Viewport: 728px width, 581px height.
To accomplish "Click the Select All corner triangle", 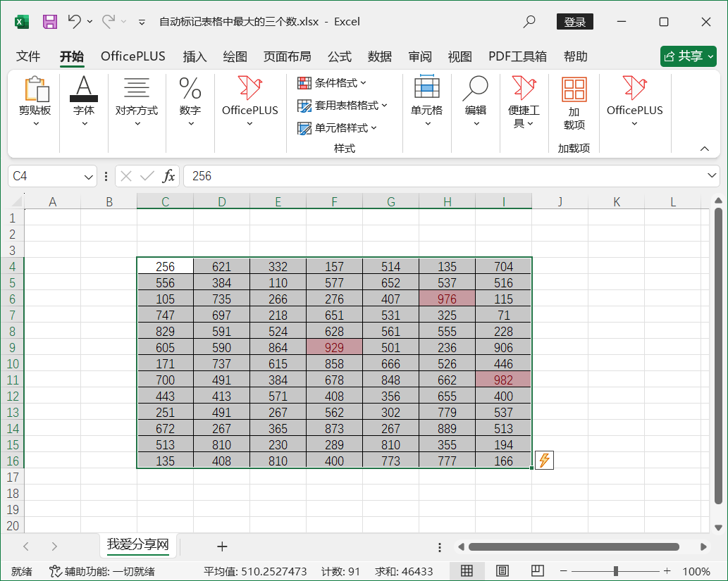I will pos(16,201).
